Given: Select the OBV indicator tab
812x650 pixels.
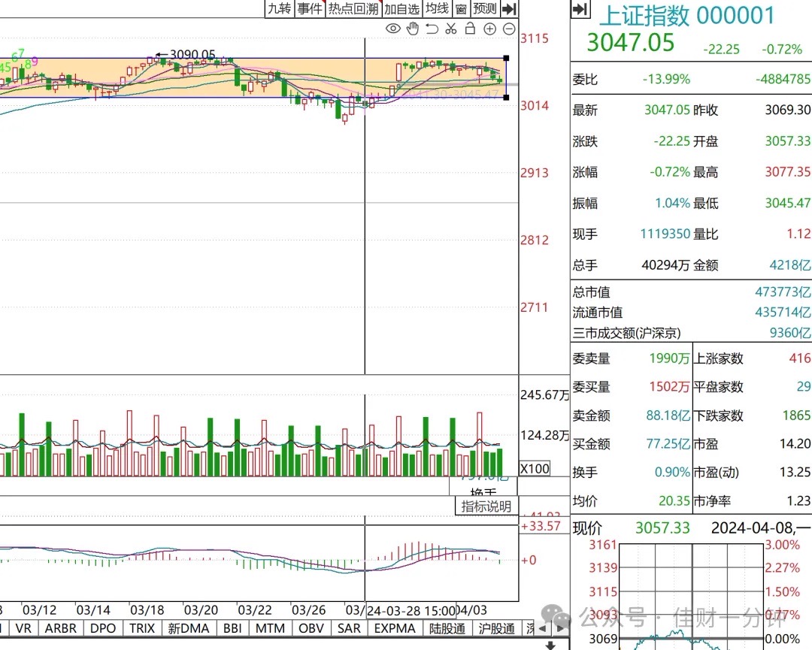Looking at the screenshot, I should click(311, 628).
